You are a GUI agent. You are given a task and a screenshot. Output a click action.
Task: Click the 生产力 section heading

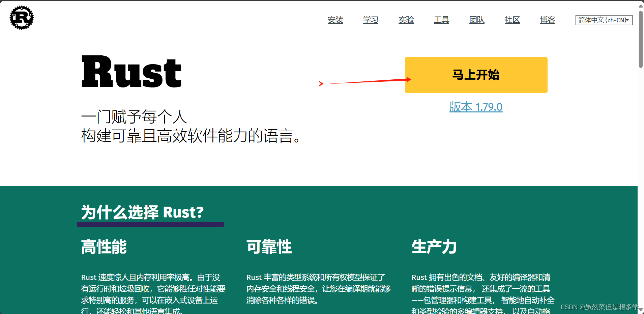pyautogui.click(x=434, y=247)
